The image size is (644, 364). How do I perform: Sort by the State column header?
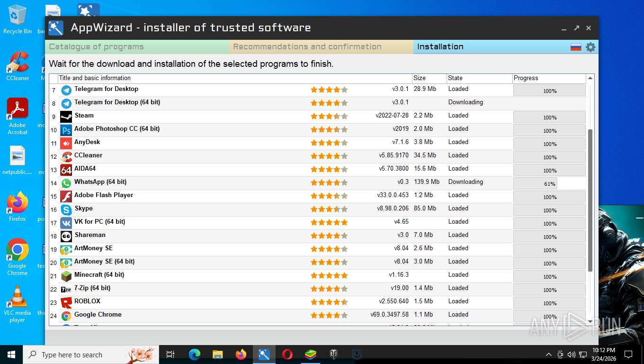click(x=479, y=78)
